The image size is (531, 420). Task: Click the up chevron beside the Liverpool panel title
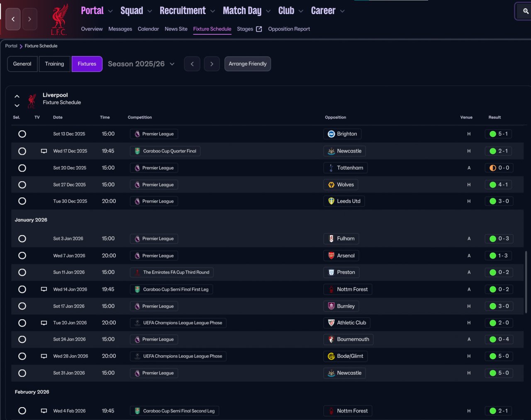tap(17, 97)
